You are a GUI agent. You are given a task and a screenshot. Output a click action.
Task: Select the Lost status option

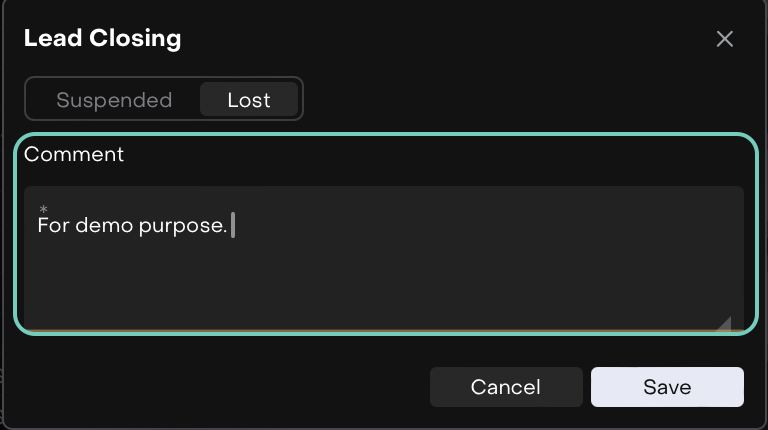pos(249,100)
